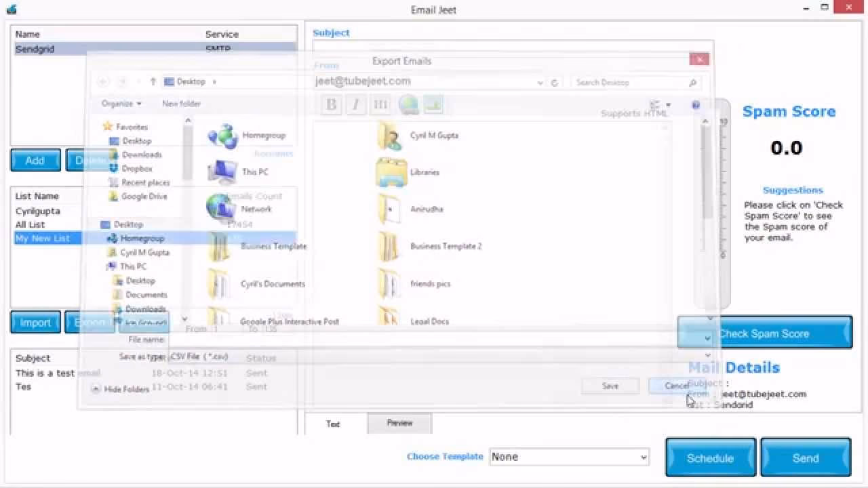Close the Export Emails dialog
Viewport: 868px width, 488px height.
pos(699,60)
